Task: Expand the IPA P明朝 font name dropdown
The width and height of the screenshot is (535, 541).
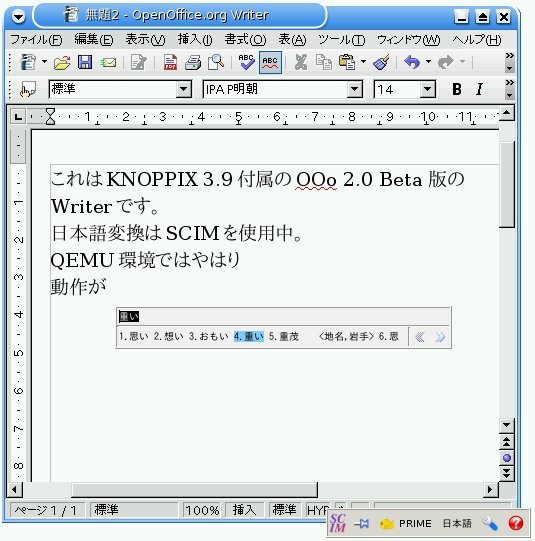Action: click(x=354, y=89)
